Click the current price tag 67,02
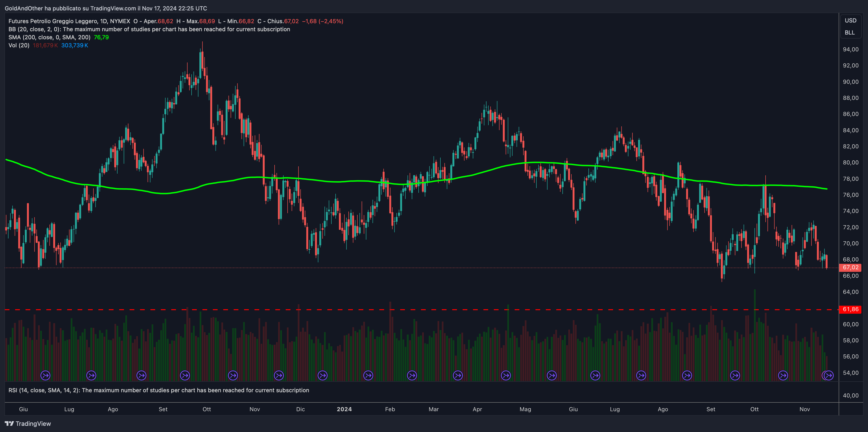 pyautogui.click(x=850, y=268)
